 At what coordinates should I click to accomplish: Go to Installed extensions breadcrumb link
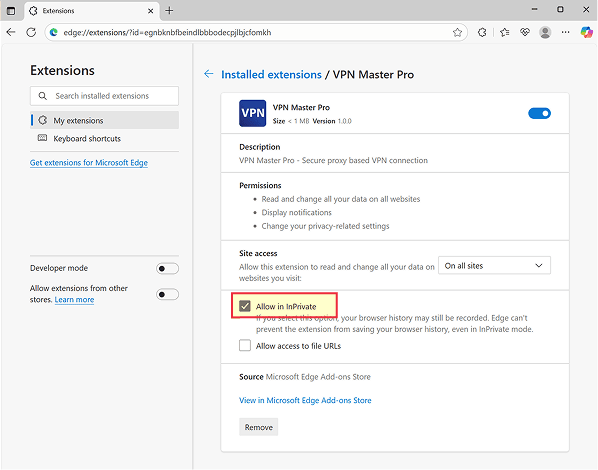[x=272, y=74]
